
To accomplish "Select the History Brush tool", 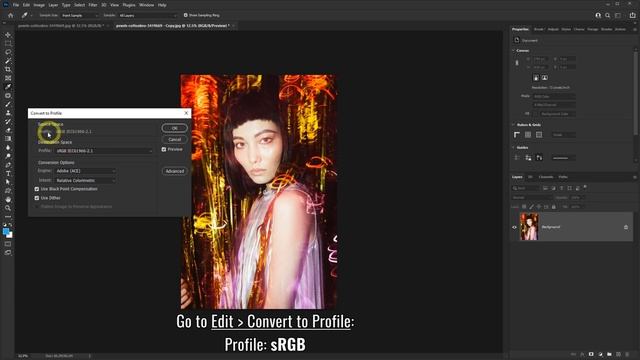I will pos(8,122).
